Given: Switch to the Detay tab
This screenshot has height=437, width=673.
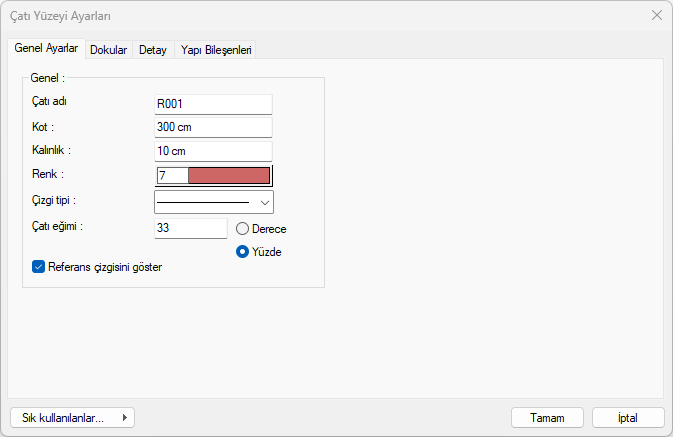Looking at the screenshot, I should point(153,49).
